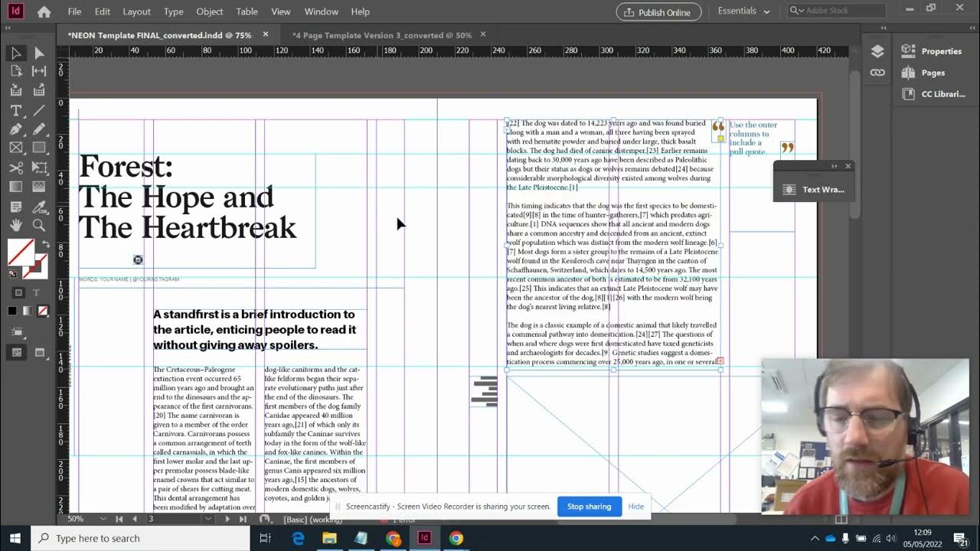Select the Gap tool

point(39,71)
